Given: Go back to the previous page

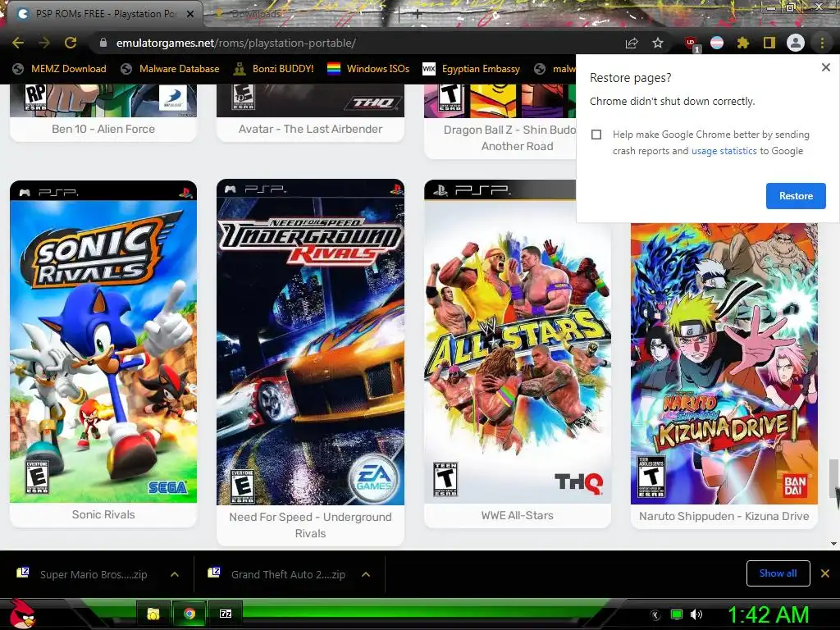Looking at the screenshot, I should click(x=18, y=43).
